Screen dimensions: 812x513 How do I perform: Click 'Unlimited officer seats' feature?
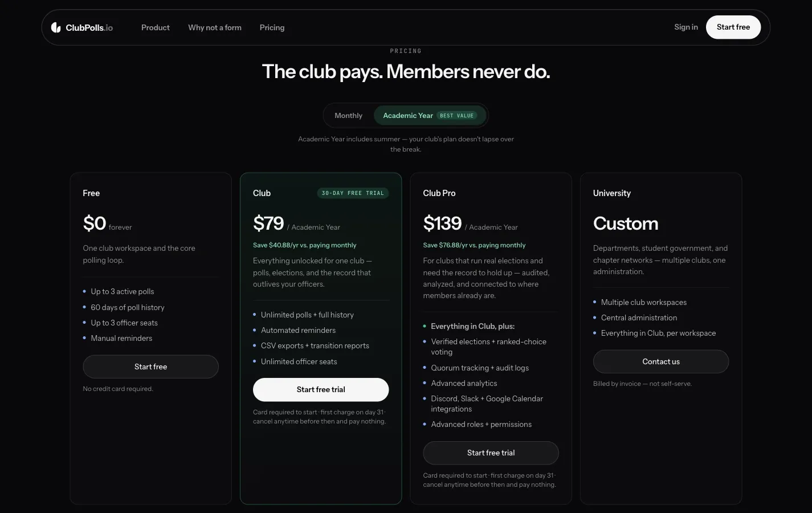tap(299, 361)
